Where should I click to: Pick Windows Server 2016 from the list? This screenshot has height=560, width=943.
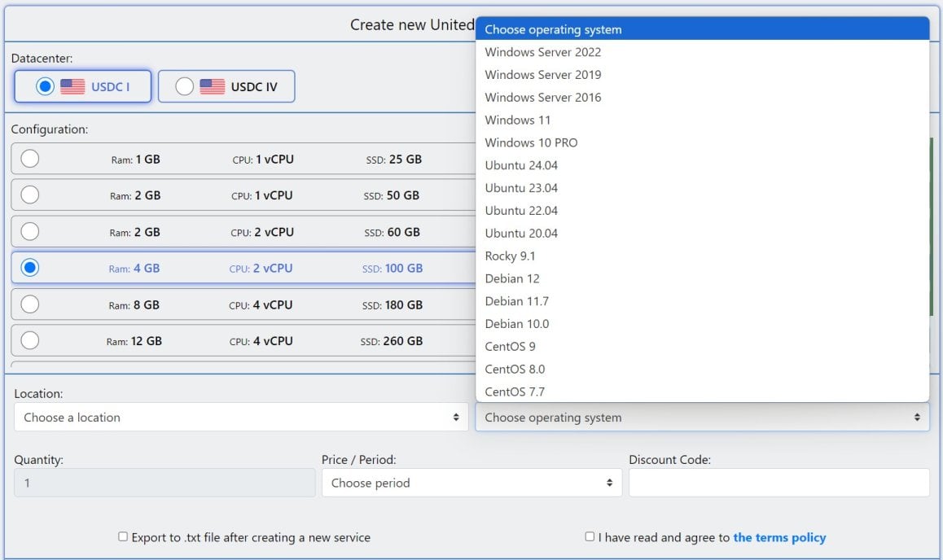(703, 98)
